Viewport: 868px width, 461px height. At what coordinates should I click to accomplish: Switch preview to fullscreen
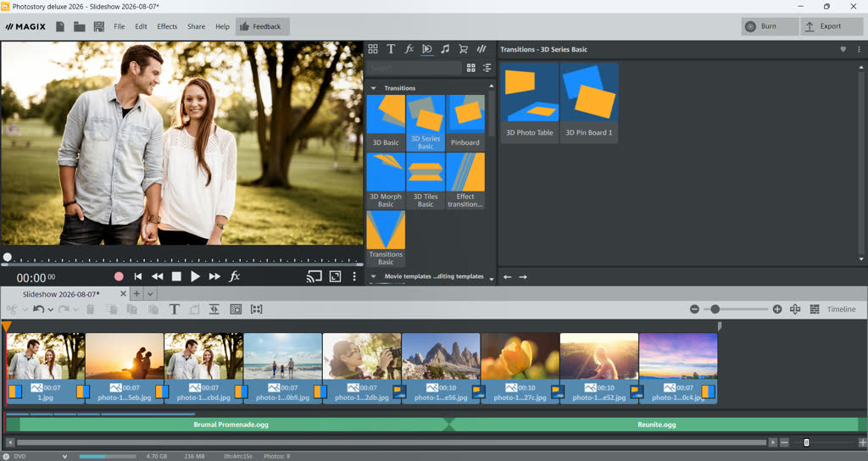336,276
